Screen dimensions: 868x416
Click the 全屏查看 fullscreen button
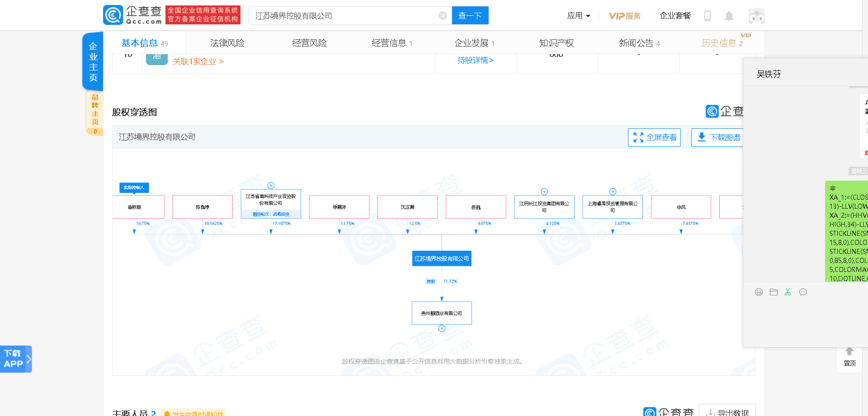(x=654, y=137)
